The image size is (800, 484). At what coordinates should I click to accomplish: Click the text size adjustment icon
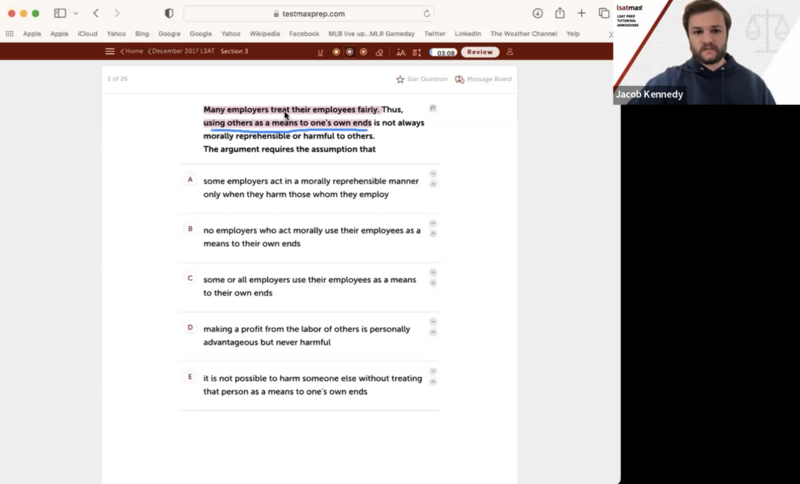coord(400,52)
